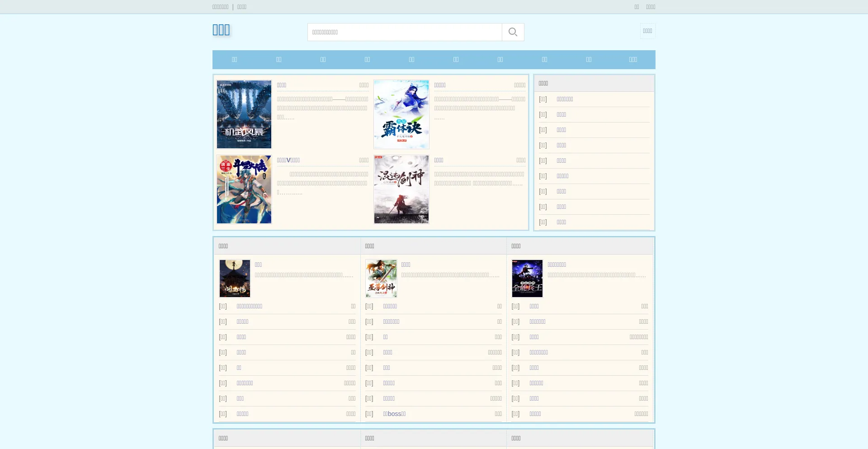Click the blue site logo
Image resolution: width=868 pixels, height=449 pixels.
pos(221,30)
